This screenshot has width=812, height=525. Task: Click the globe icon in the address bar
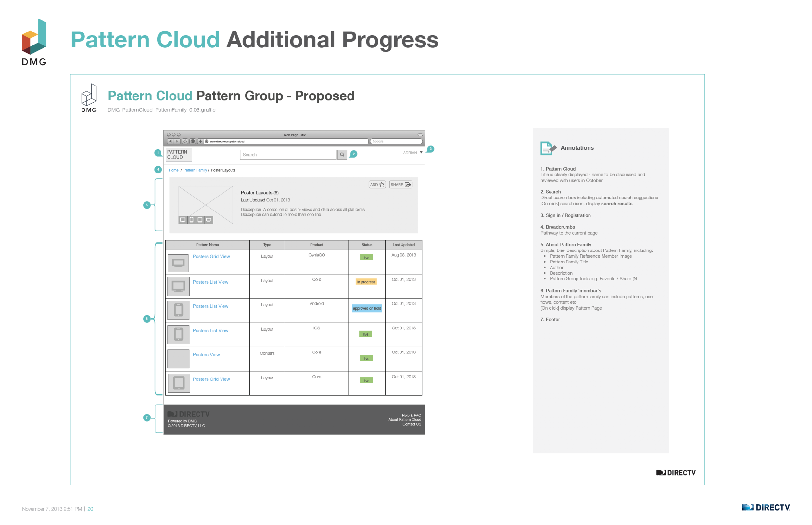pyautogui.click(x=207, y=141)
